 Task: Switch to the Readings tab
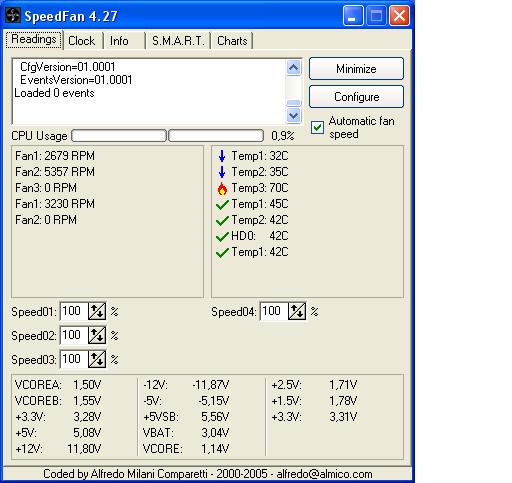tap(34, 40)
